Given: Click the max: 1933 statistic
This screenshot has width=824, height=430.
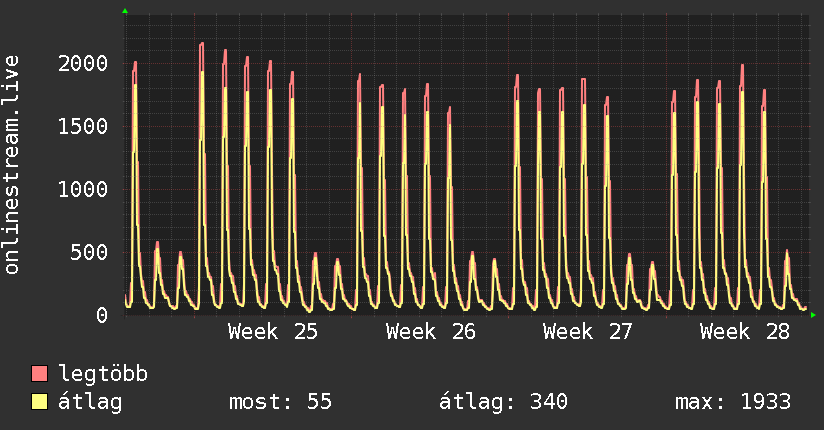Looking at the screenshot, I should tap(733, 402).
